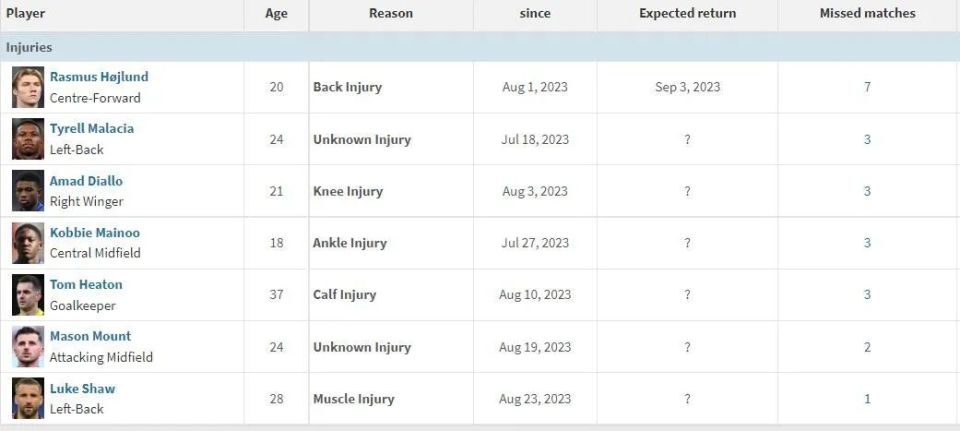Click Luke Shaw's missed matches number
Screen dimensions: 960x431
867,399
